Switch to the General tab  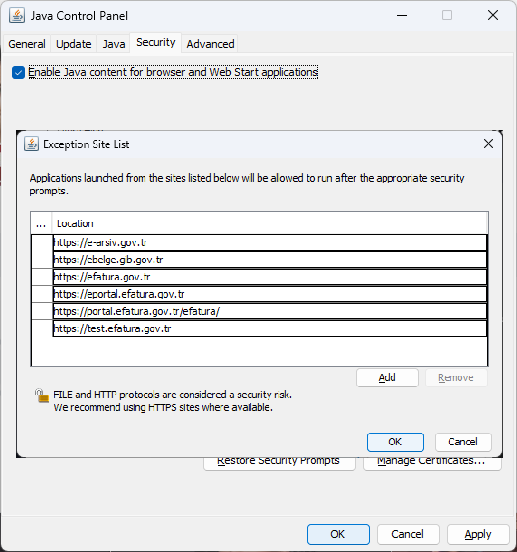pos(27,44)
